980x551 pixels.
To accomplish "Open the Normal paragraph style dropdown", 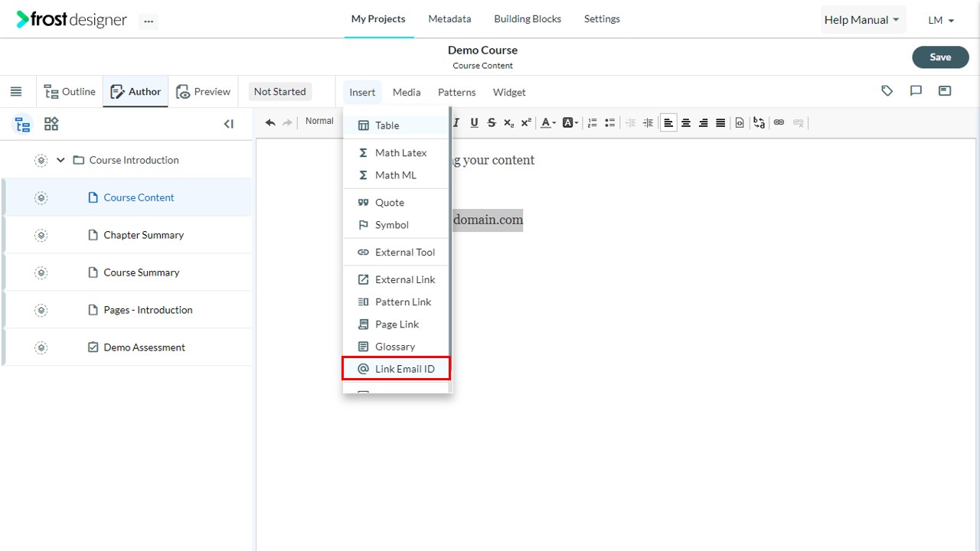I will (x=320, y=121).
